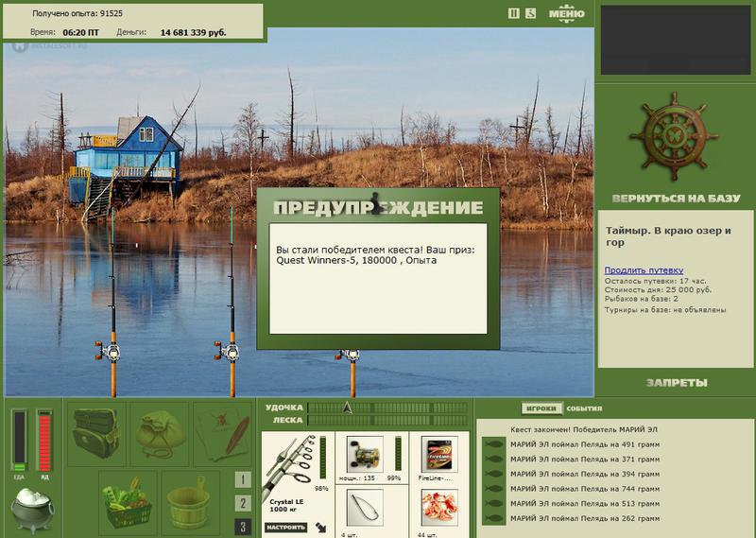Click the game time 06:20 ПТ
756x538 pixels.
click(x=81, y=32)
